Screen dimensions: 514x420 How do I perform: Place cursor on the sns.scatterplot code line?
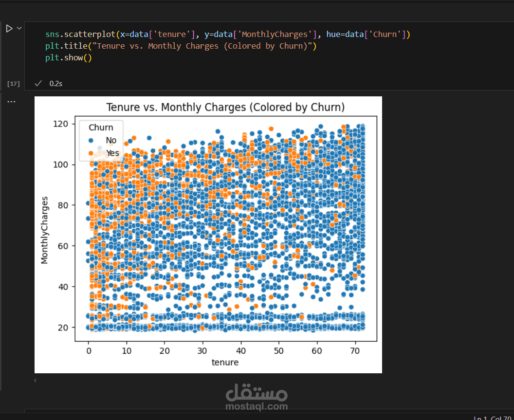(x=228, y=34)
